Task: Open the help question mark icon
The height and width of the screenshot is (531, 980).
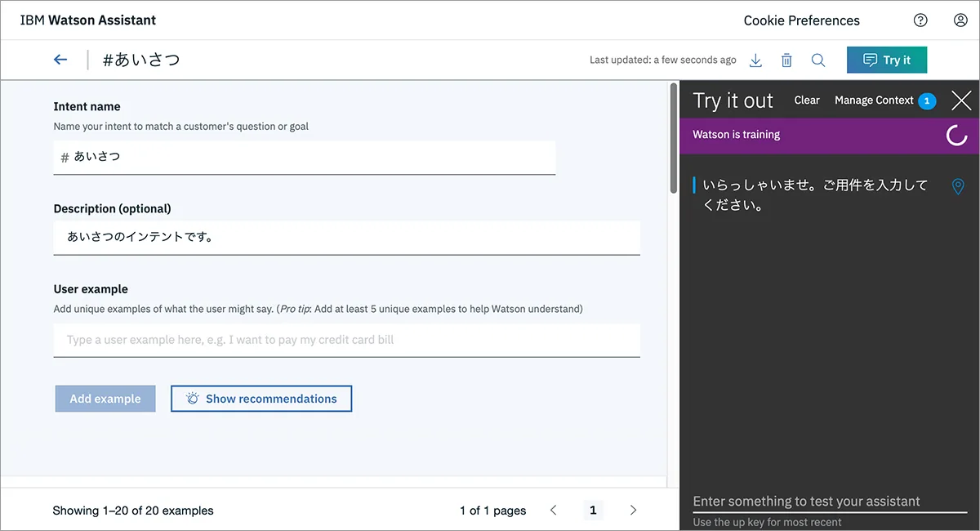Action: (x=920, y=20)
